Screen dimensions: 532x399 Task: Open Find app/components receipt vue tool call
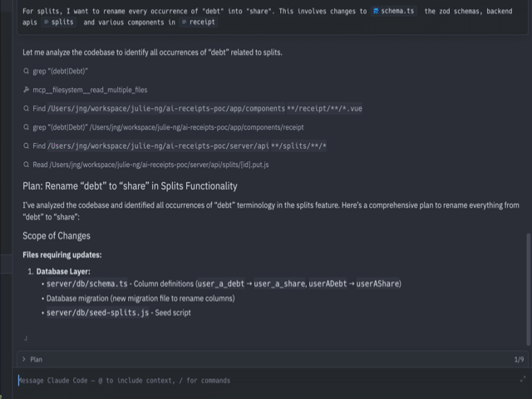[x=197, y=108]
